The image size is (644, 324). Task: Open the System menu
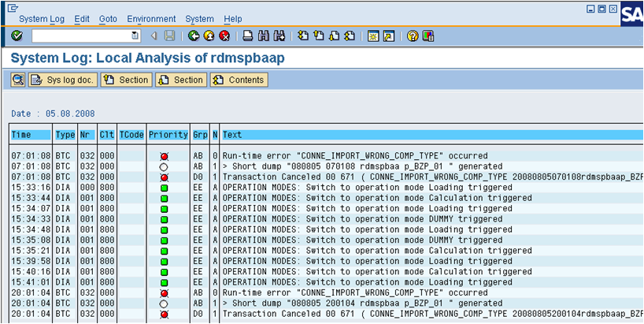199,19
